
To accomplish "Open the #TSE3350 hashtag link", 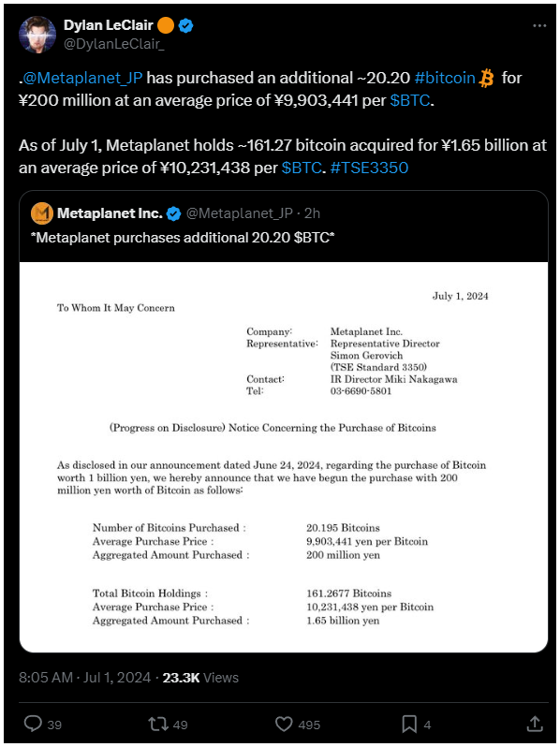I will (369, 168).
